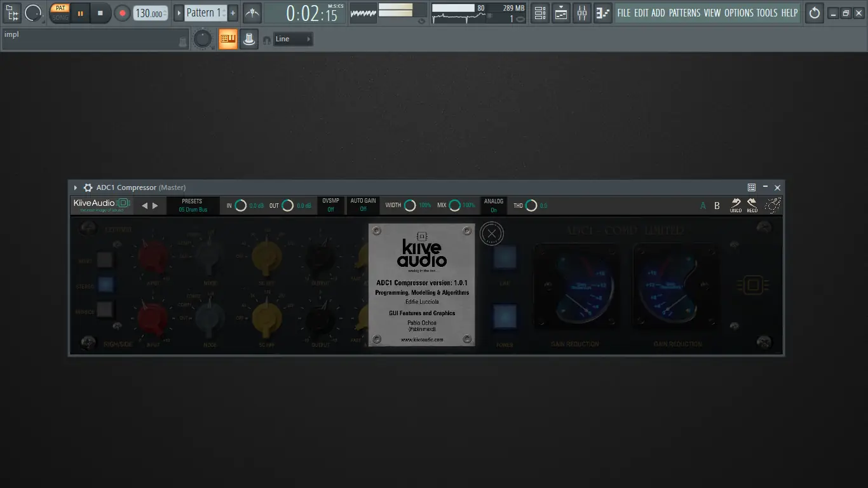Click the WIDTH knob
Image resolution: width=868 pixels, height=488 pixels.
pyautogui.click(x=410, y=205)
